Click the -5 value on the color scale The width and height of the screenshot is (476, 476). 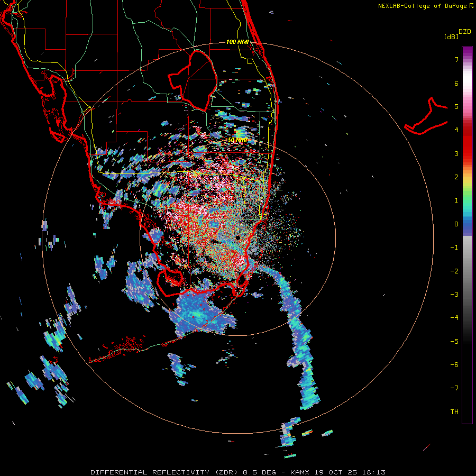[x=454, y=342]
